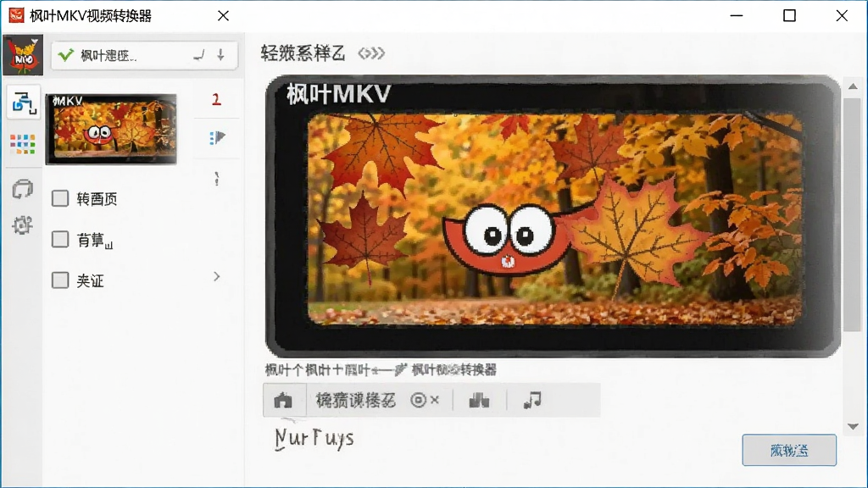
Task: Click the scrollbar up arrow
Action: point(853,86)
